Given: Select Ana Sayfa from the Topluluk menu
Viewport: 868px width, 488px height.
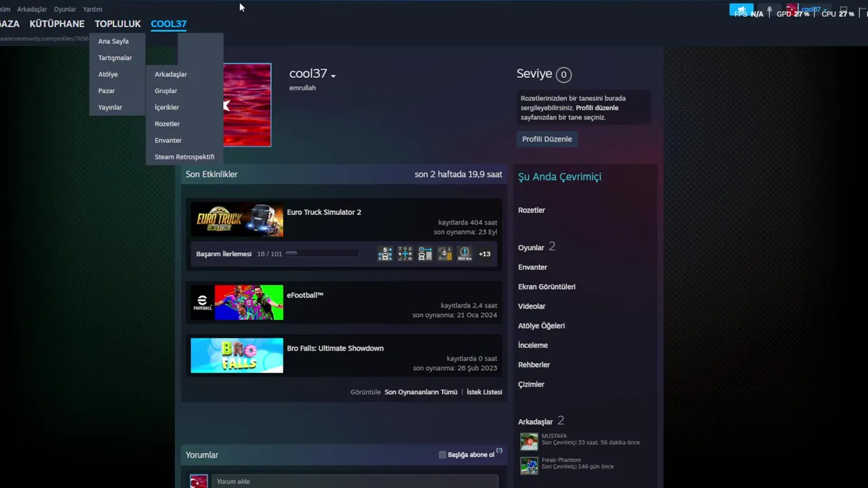Looking at the screenshot, I should pyautogui.click(x=113, y=41).
